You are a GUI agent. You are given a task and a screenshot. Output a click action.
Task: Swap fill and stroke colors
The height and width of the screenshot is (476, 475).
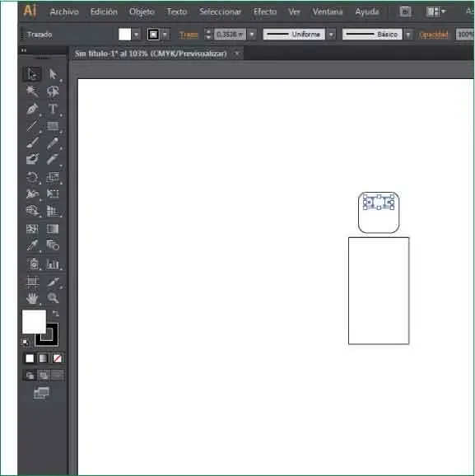click(55, 313)
